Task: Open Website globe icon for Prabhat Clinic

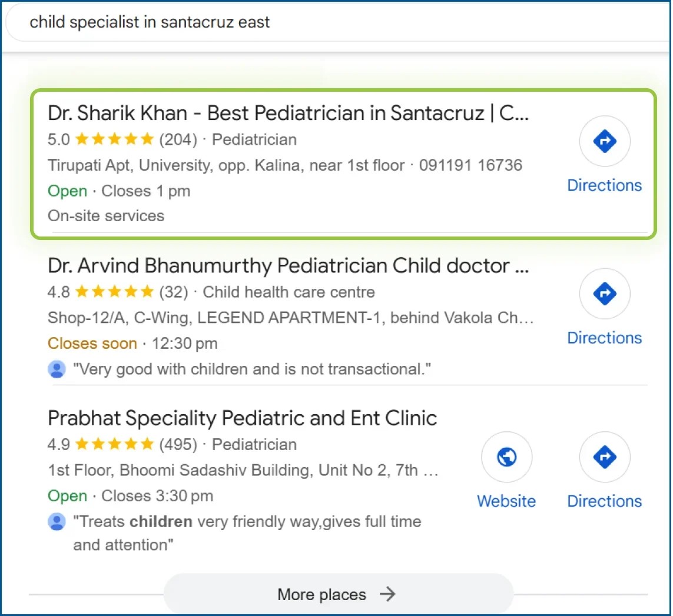Action: pos(506,457)
